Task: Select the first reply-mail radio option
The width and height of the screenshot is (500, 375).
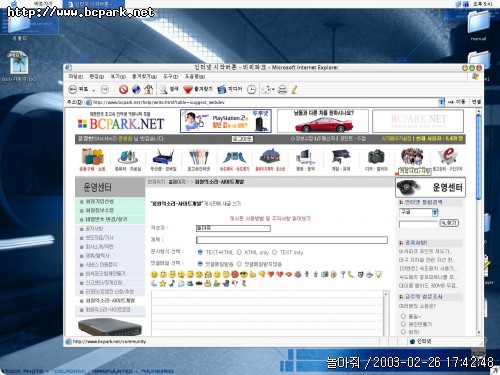Action: (x=200, y=264)
